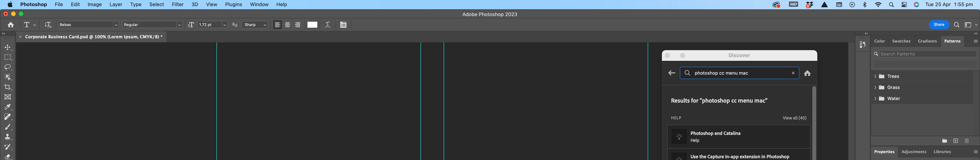This screenshot has width=980, height=160.
Task: Open the Bebas font family dropdown
Action: pos(88,25)
